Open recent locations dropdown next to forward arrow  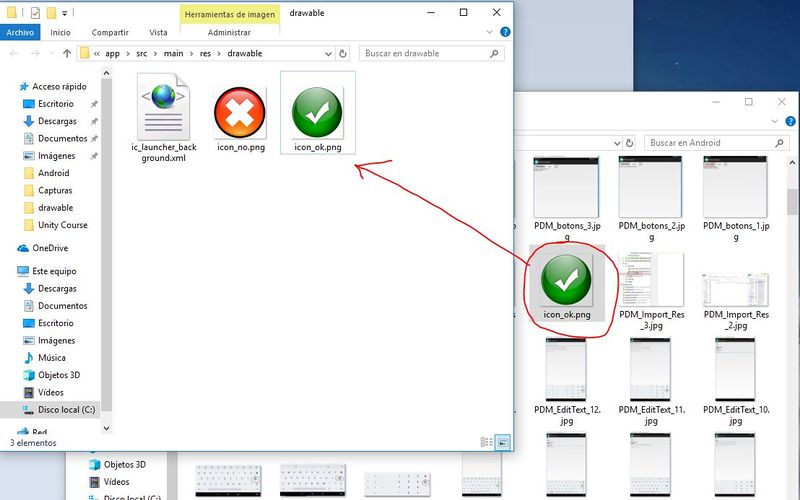pyautogui.click(x=52, y=53)
